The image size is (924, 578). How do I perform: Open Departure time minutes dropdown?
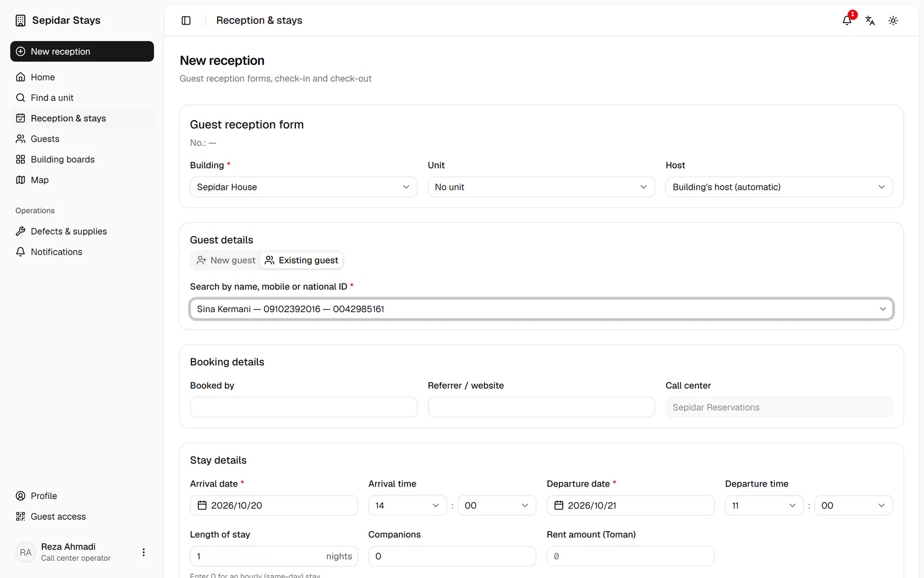click(854, 505)
